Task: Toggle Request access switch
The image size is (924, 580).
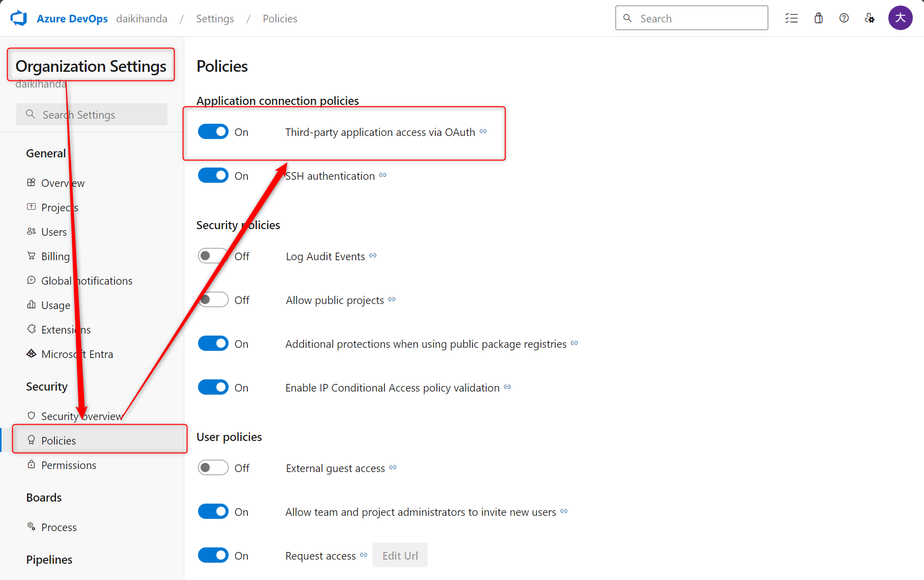Action: pos(213,556)
